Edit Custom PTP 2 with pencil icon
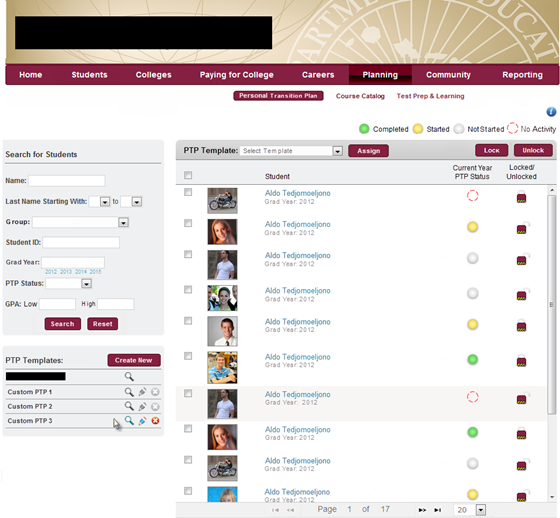This screenshot has width=560, height=518. coord(142,407)
